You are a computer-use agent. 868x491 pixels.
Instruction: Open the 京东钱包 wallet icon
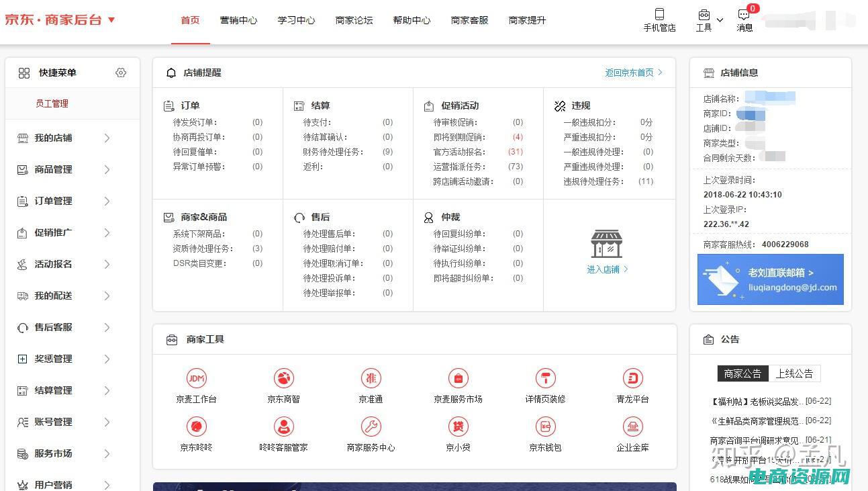pos(545,427)
